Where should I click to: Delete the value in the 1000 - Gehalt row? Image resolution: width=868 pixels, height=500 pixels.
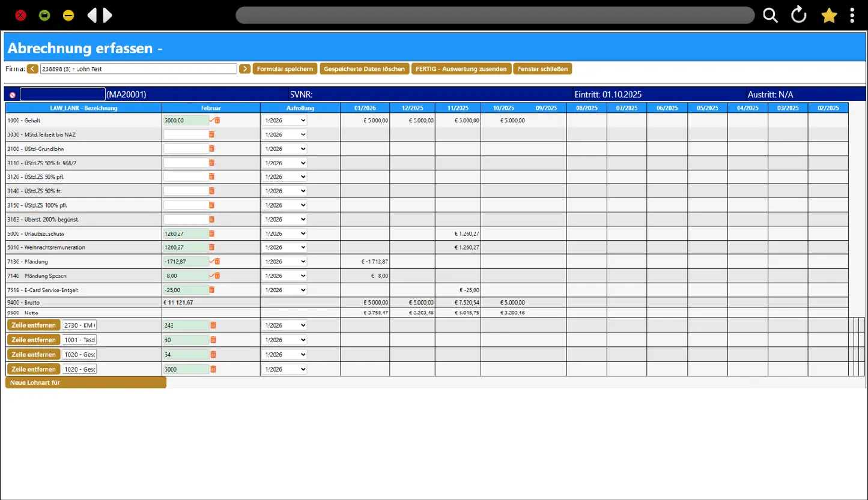coord(217,120)
